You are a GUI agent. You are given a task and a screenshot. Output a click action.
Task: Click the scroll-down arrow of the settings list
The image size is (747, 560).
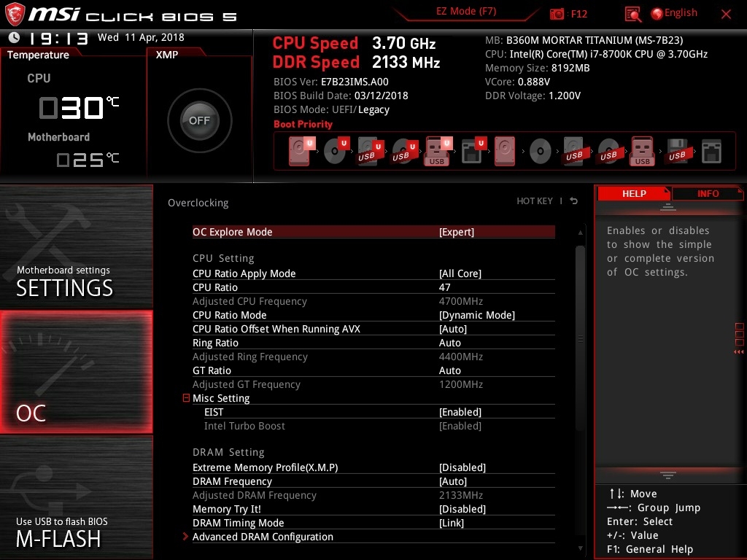coord(580,548)
